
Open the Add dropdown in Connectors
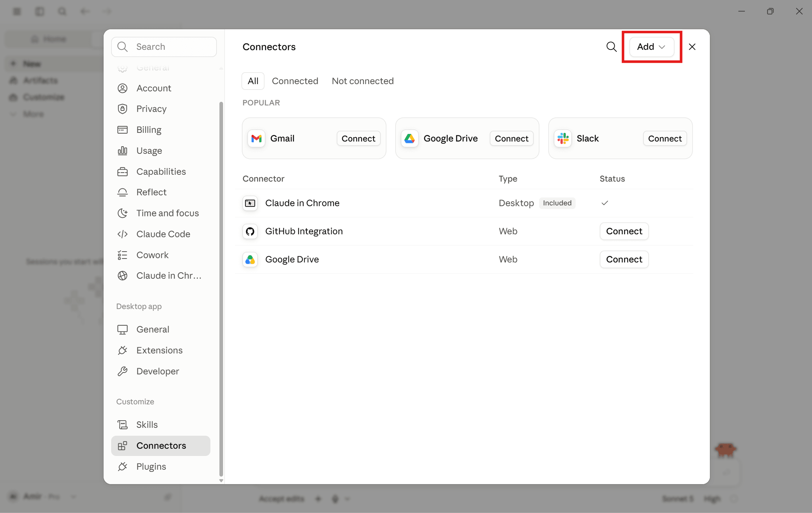[x=651, y=47]
